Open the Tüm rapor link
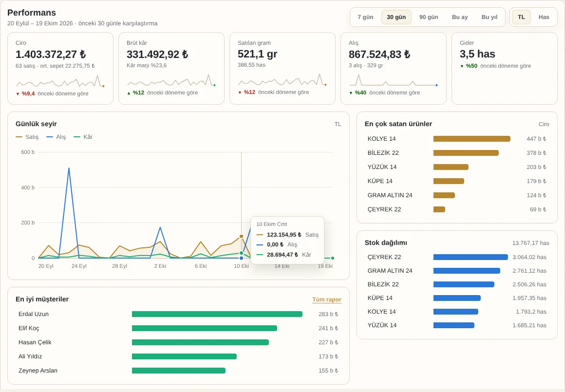The height and width of the screenshot is (392, 565). (326, 299)
